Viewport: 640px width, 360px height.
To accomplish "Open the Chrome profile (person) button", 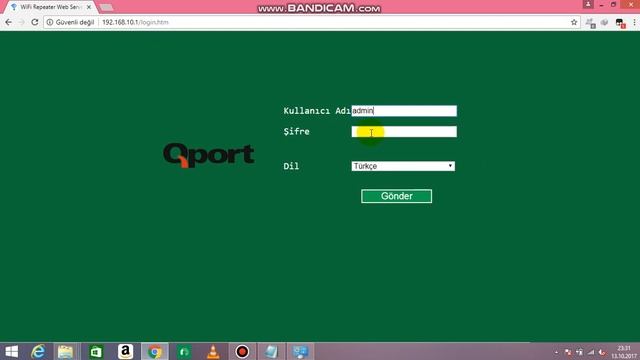I will point(588,4).
